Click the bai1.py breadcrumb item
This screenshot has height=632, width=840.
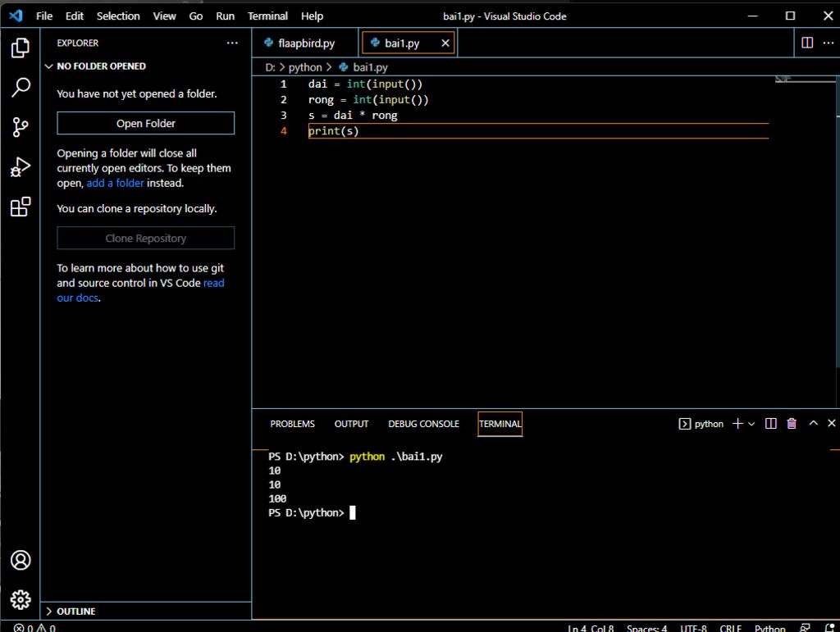pos(363,67)
